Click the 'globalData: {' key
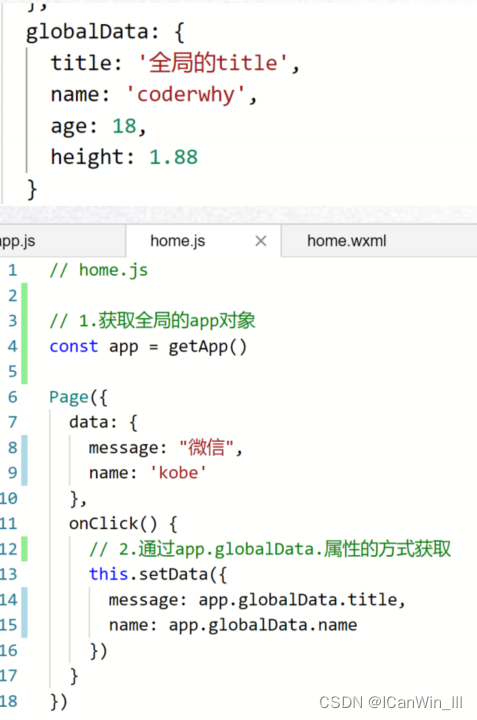The image size is (477, 720). [x=105, y=32]
